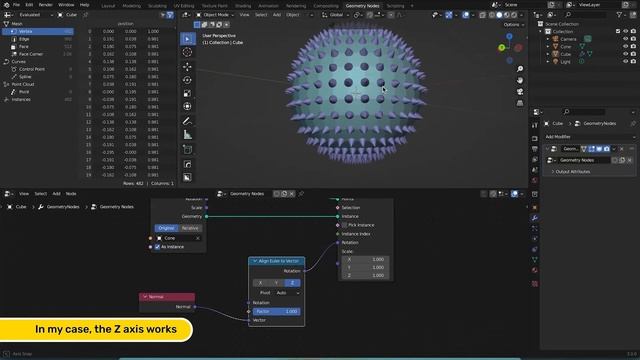The height and width of the screenshot is (360, 640).
Task: Toggle camera view navigation icon
Action: pos(520,92)
